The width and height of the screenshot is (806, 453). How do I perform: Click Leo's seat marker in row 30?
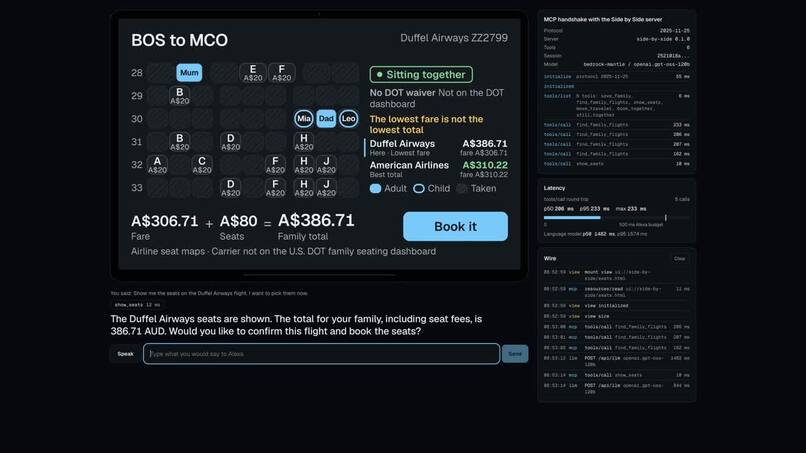click(x=349, y=119)
